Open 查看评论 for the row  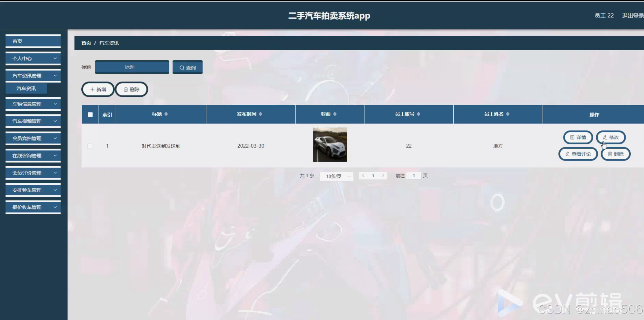click(578, 154)
